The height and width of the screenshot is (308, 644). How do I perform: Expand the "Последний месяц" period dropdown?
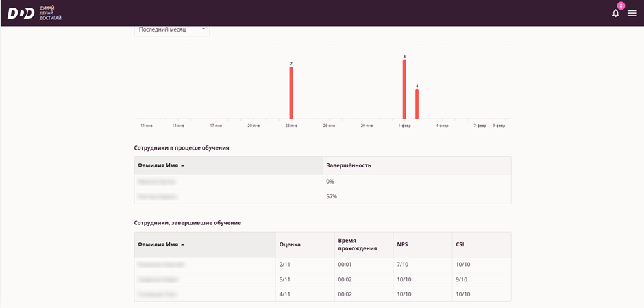(171, 29)
